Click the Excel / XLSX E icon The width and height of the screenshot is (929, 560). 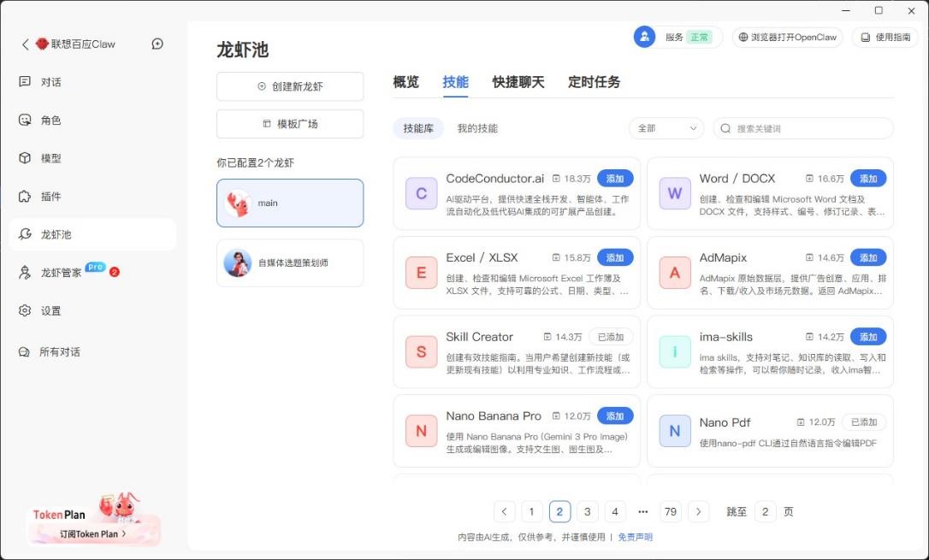[x=421, y=272]
